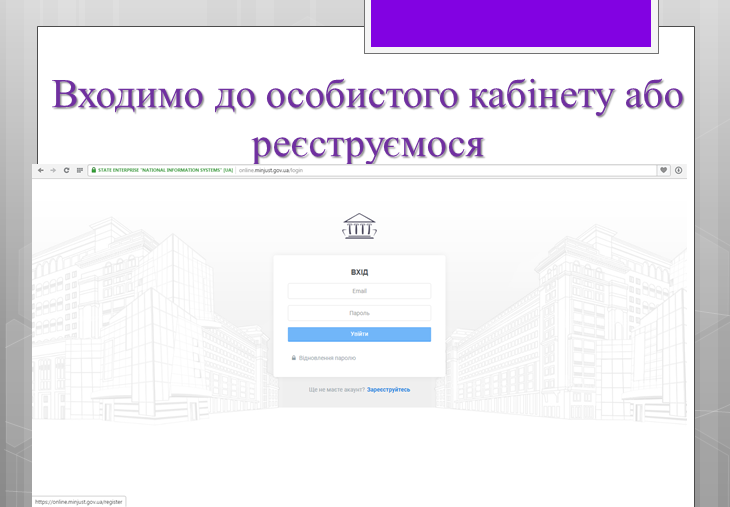730x507 pixels.
Task: Click the STATE ENTERPRISE certificate label
Action: coord(165,170)
